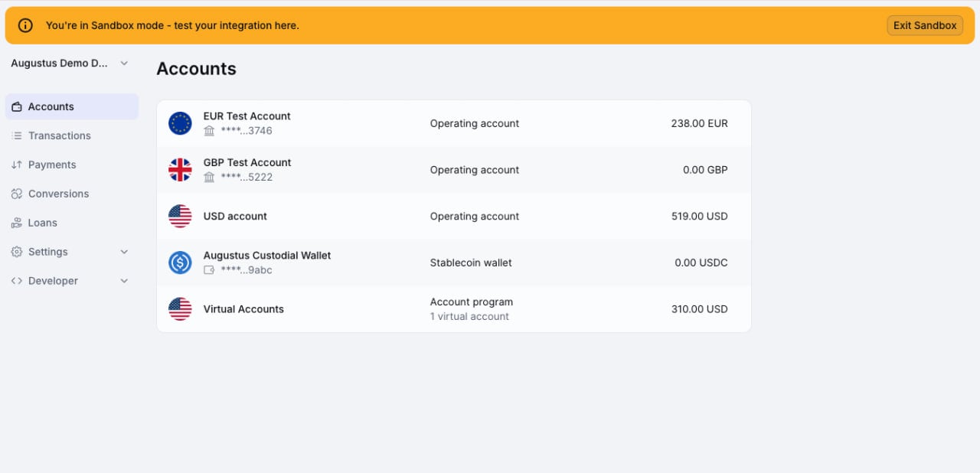Viewport: 980px width, 473px height.
Task: Click the US flag icon of Virtual Accounts
Action: 180,309
